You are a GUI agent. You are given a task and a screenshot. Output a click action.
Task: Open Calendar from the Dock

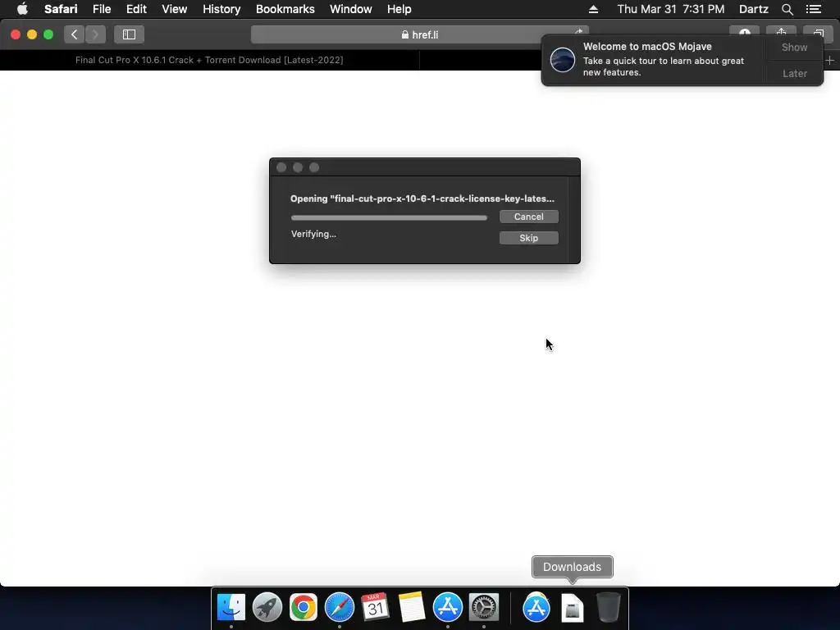click(375, 607)
